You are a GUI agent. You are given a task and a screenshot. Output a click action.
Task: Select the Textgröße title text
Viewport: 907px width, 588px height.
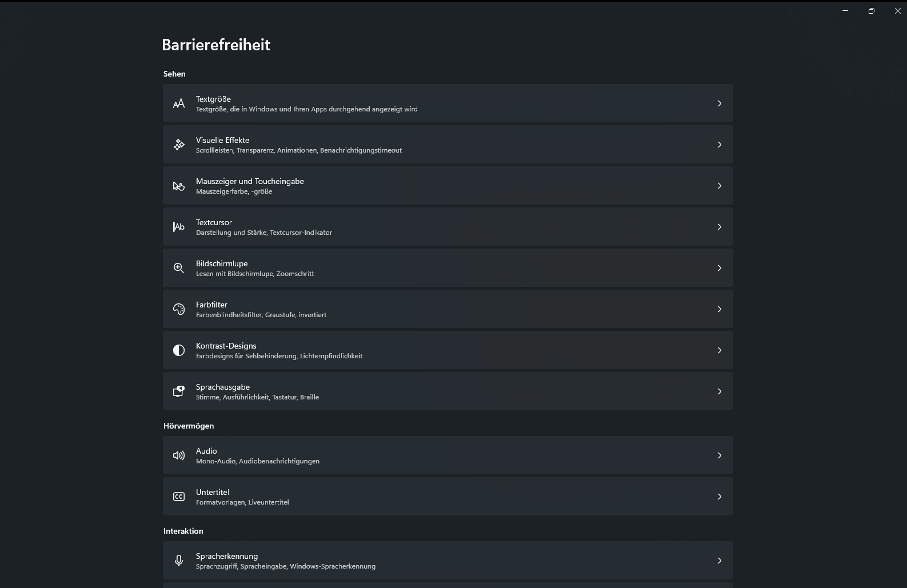point(213,99)
